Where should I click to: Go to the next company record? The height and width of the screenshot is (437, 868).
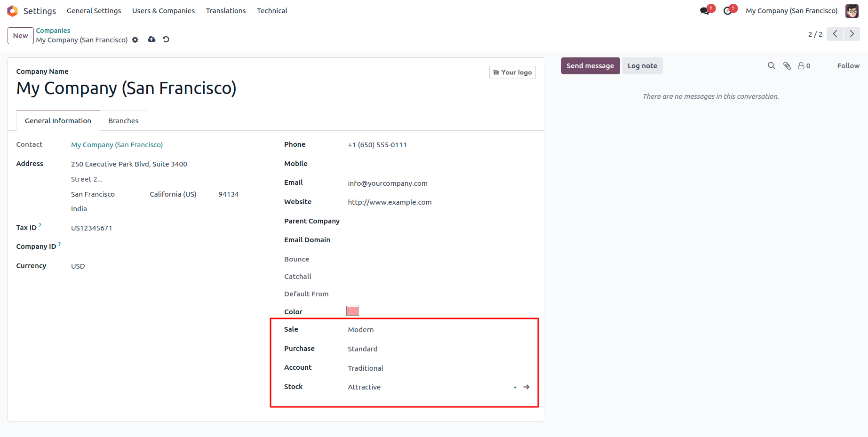[x=852, y=34]
